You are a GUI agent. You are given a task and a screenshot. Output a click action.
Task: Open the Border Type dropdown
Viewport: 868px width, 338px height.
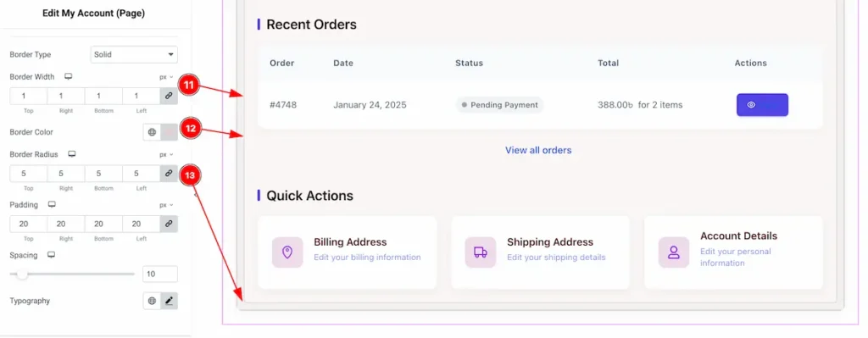(x=134, y=55)
